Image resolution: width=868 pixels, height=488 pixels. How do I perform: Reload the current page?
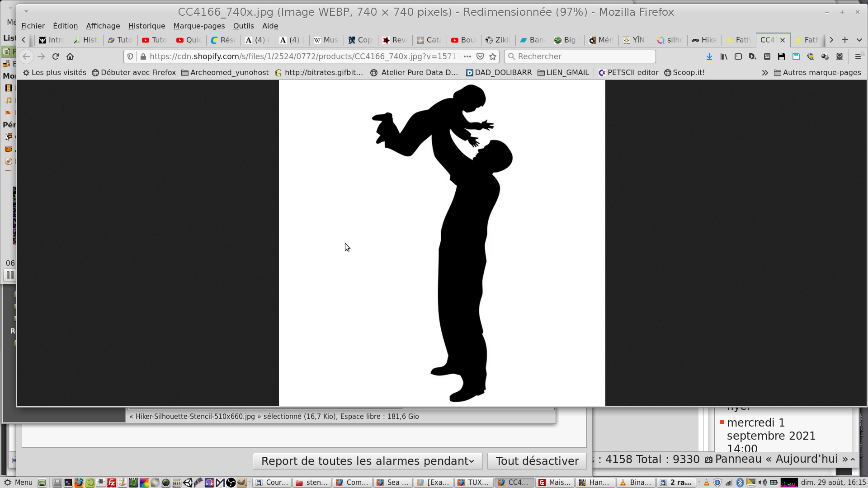coord(56,56)
